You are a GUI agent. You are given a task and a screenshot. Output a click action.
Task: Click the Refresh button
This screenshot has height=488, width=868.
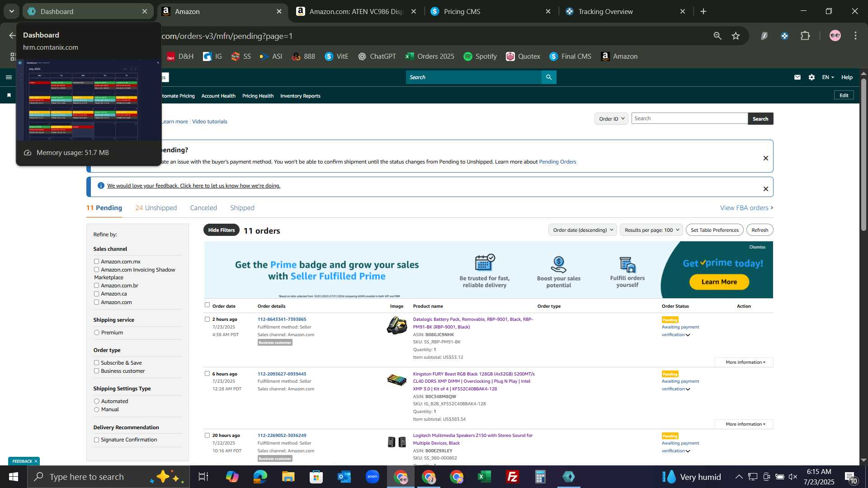click(x=759, y=230)
